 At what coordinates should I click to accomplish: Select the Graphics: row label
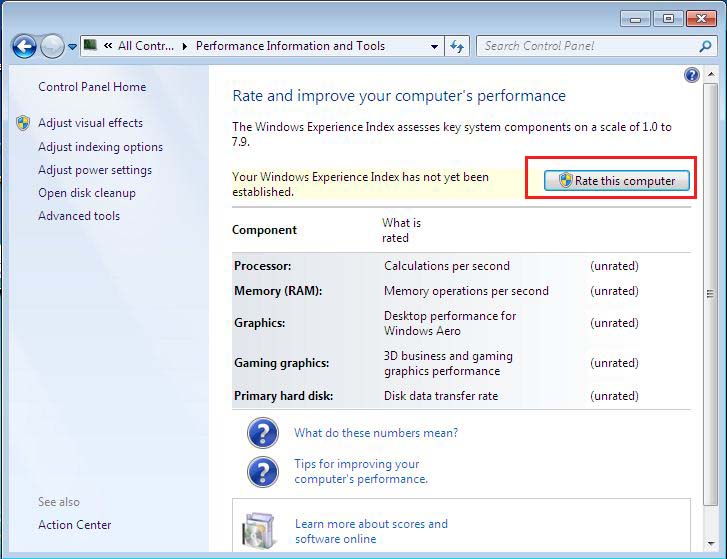click(260, 323)
